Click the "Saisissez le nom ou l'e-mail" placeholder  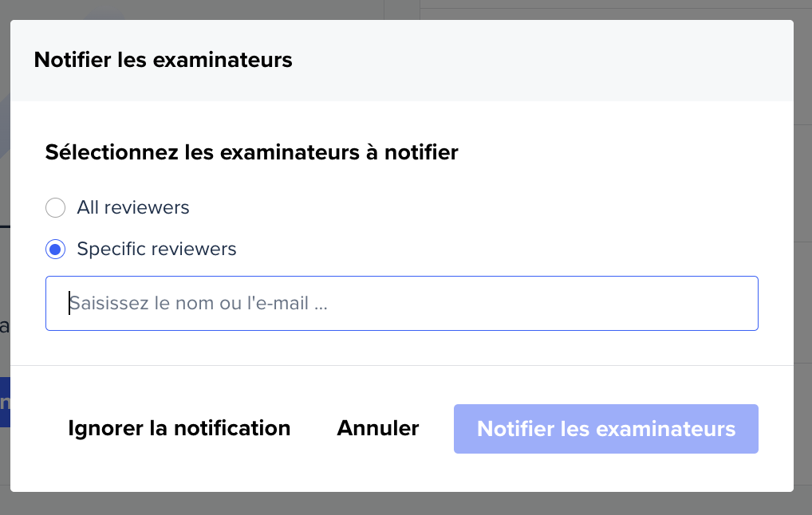[x=199, y=304]
